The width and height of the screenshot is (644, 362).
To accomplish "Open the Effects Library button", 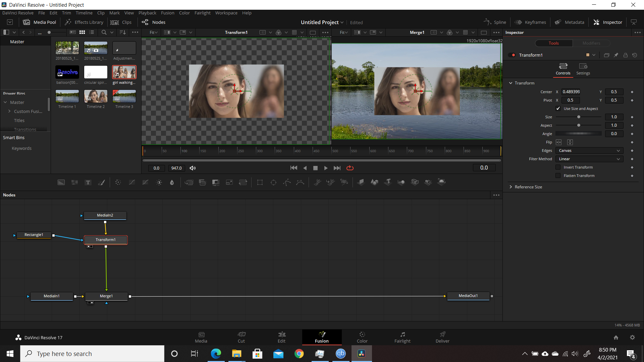I will [84, 22].
